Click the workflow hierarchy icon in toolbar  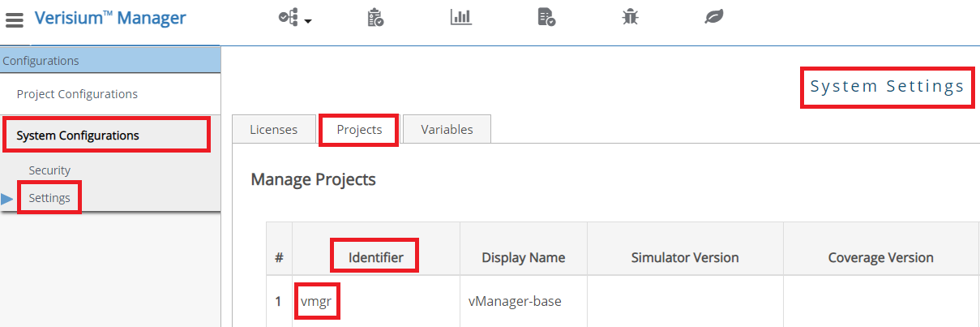(288, 17)
